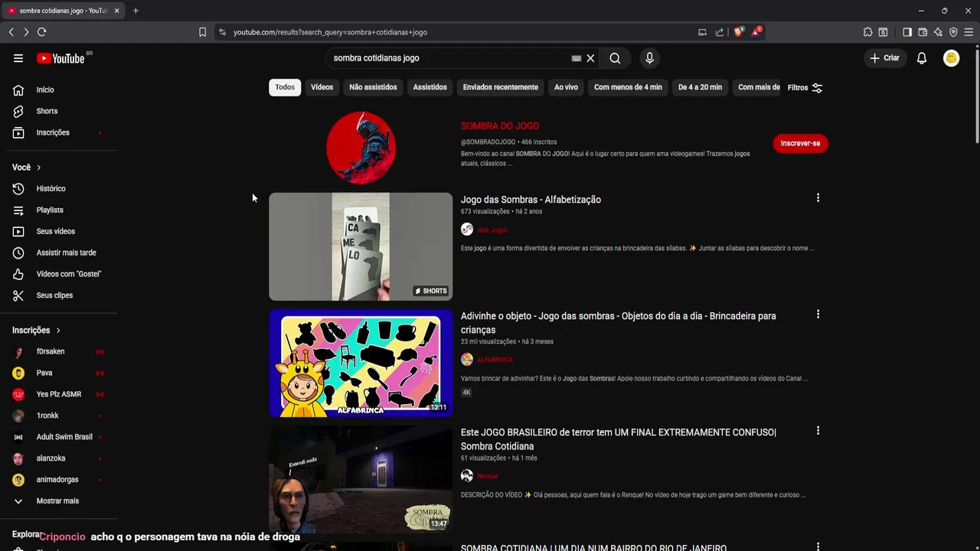The height and width of the screenshot is (551, 980).
Task: Go back with browser back arrow
Action: [11, 32]
